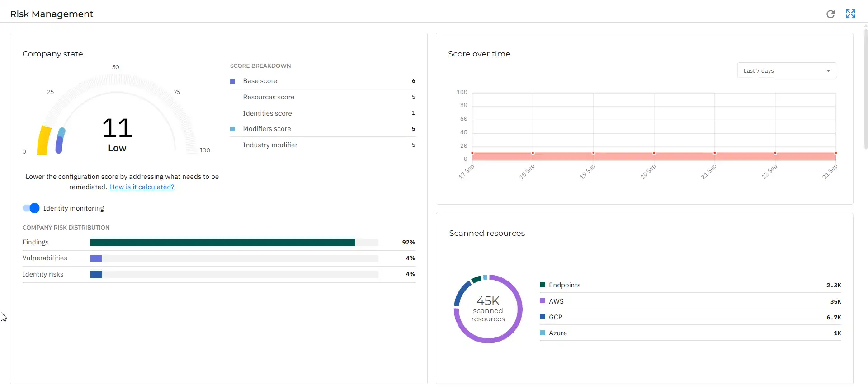This screenshot has width=868, height=389.
Task: Select the Identities score row
Action: tap(323, 113)
